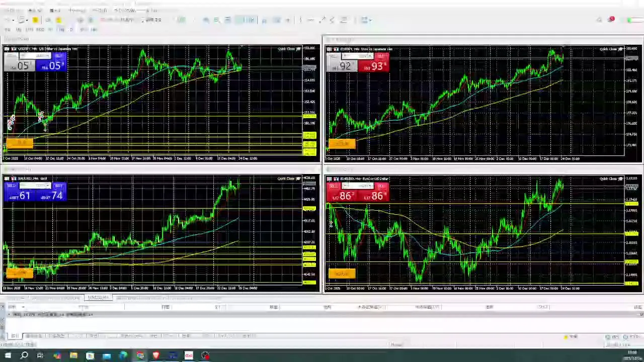Toggle the Auto Scroll chart button
The width and height of the screenshot is (644, 362).
point(240,20)
